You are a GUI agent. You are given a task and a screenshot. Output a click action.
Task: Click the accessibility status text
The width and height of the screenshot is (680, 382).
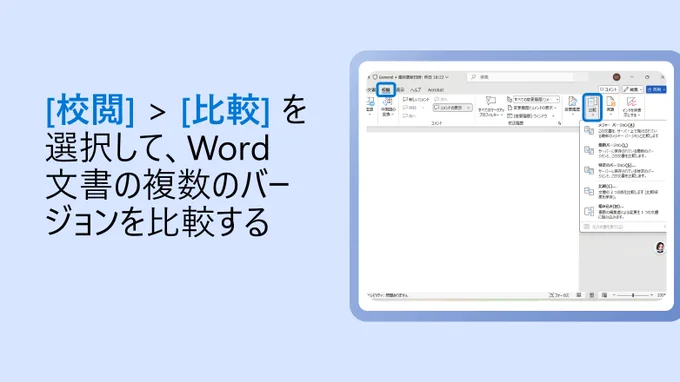[388, 295]
